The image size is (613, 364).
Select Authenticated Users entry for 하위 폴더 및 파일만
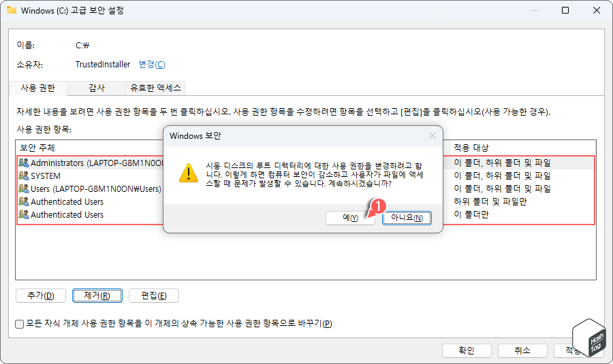[306, 201]
